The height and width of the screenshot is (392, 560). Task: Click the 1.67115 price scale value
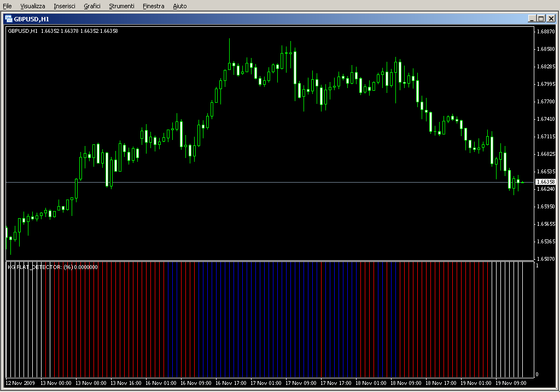click(546, 136)
